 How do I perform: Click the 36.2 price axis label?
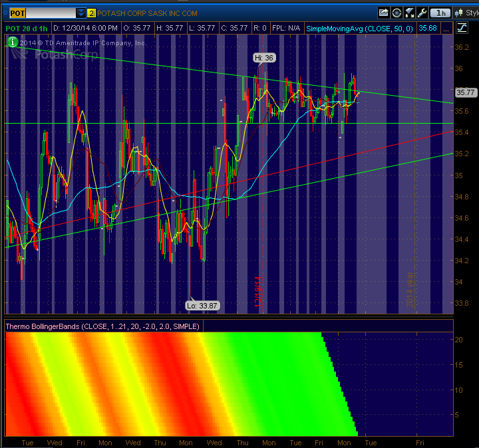click(462, 47)
